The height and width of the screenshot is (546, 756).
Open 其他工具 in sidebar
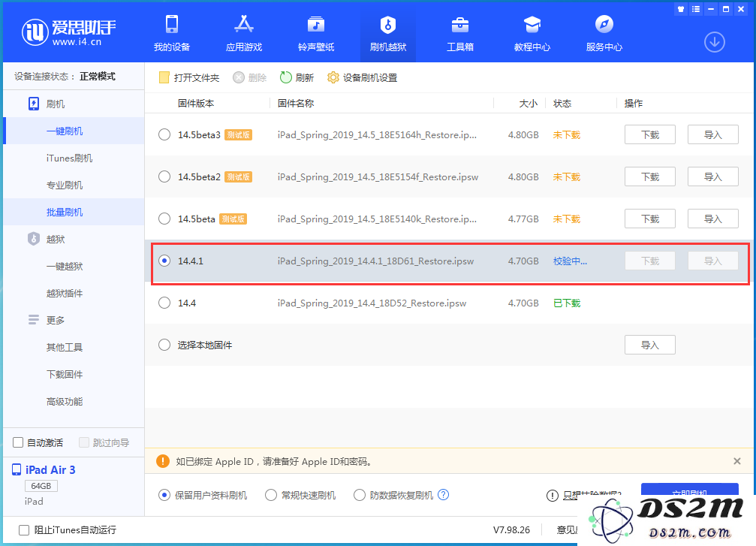[65, 347]
